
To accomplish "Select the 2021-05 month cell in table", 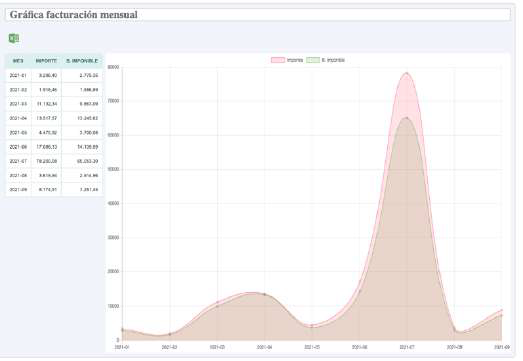I will (x=18, y=133).
